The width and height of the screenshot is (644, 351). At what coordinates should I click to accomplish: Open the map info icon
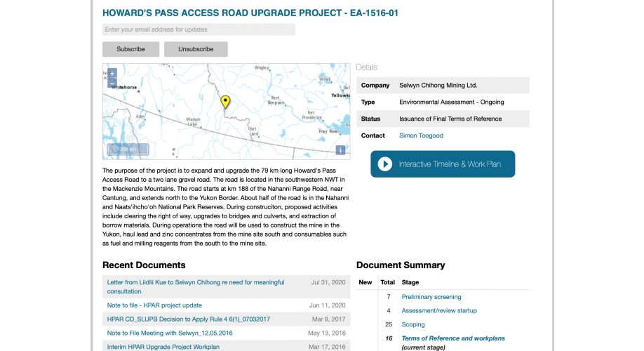tap(340, 150)
